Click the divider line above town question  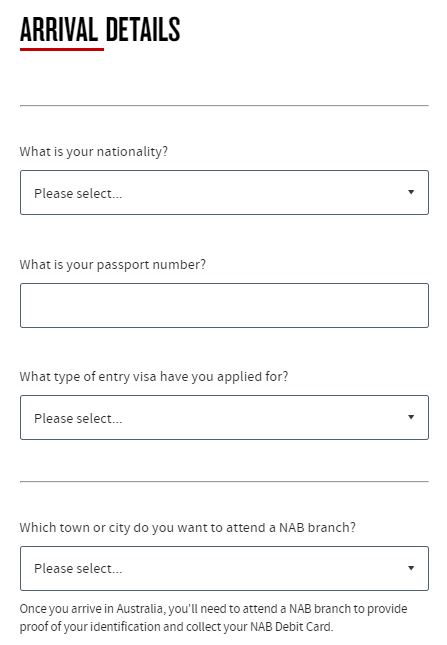coord(224,481)
